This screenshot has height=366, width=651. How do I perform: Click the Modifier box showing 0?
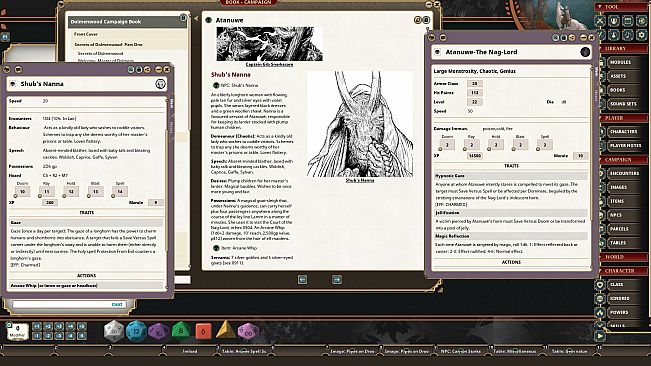click(x=17, y=331)
